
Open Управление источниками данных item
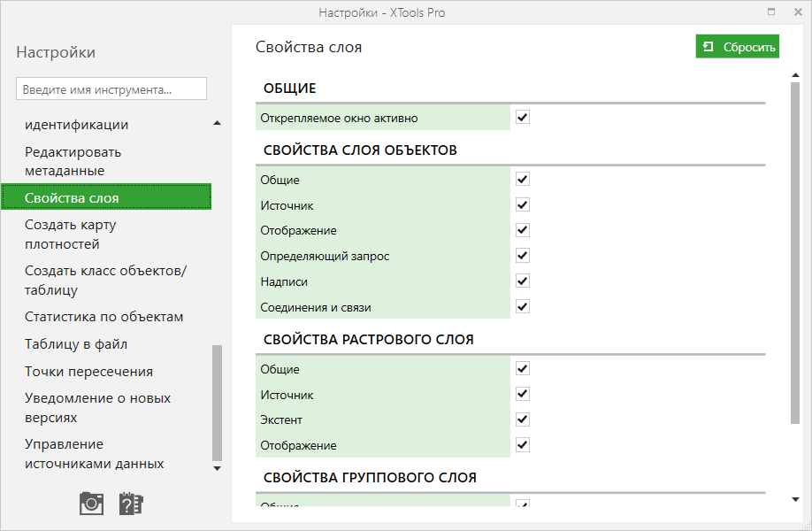click(x=94, y=453)
